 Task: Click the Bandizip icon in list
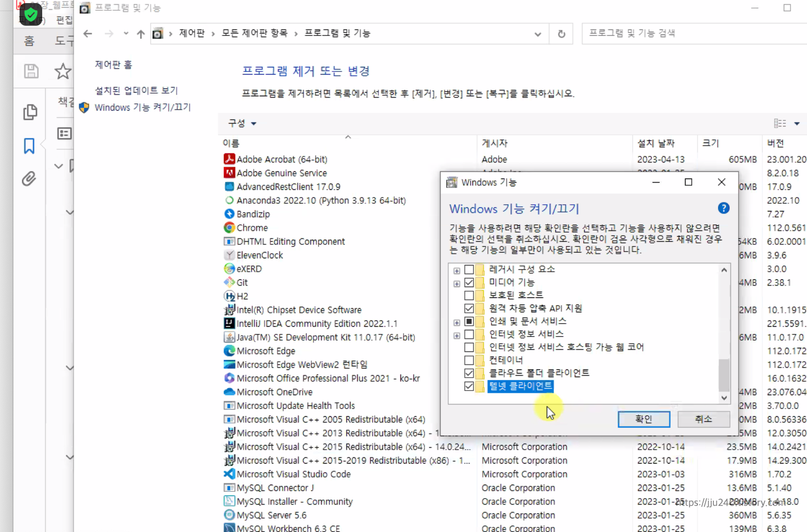point(229,214)
